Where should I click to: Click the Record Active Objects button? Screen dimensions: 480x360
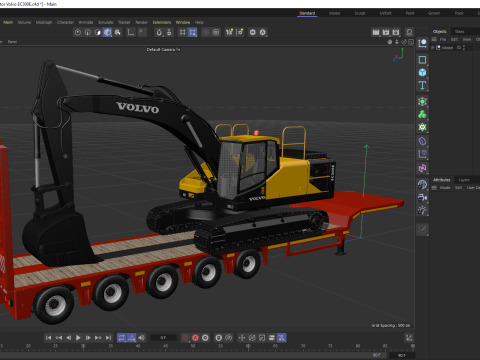[x=185, y=338]
